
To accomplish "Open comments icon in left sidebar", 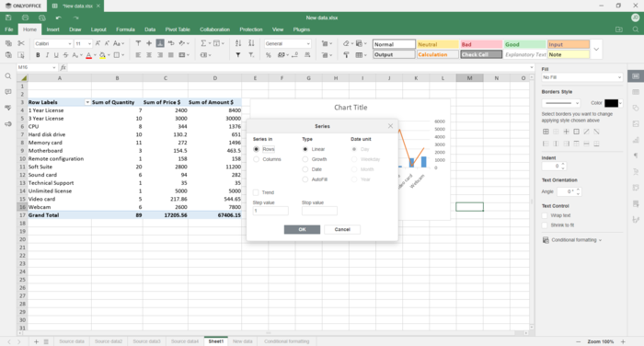I will [x=7, y=92].
